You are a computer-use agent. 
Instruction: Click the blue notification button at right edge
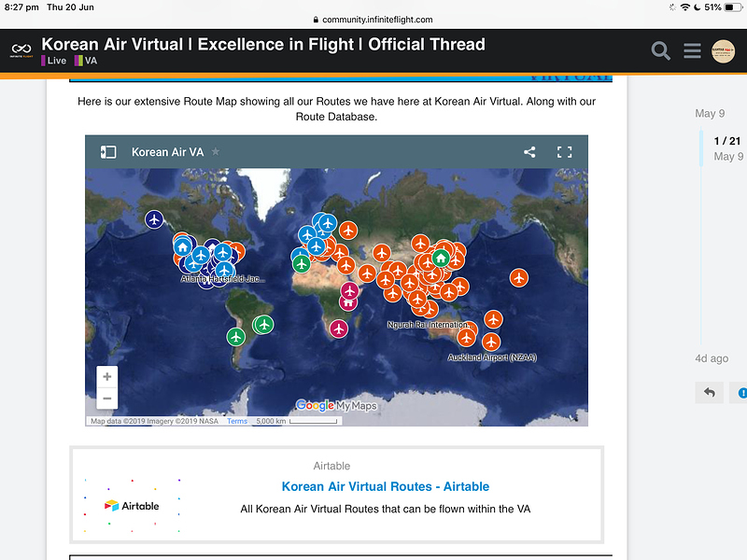740,392
